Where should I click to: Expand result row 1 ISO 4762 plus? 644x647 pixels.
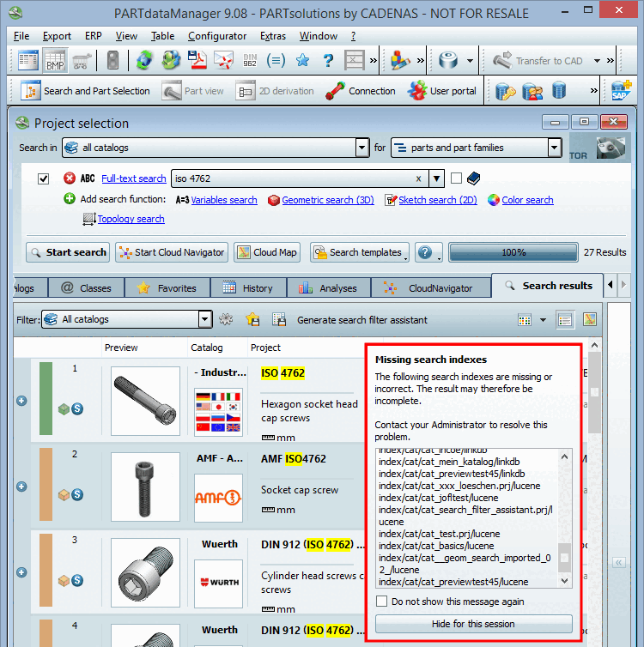tap(21, 401)
